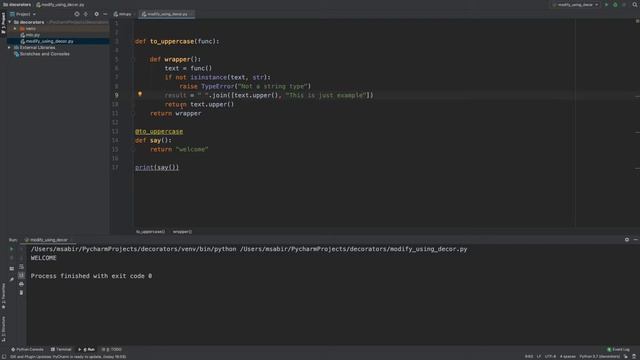Click the inspection indicator at editor top-right

tap(637, 21)
